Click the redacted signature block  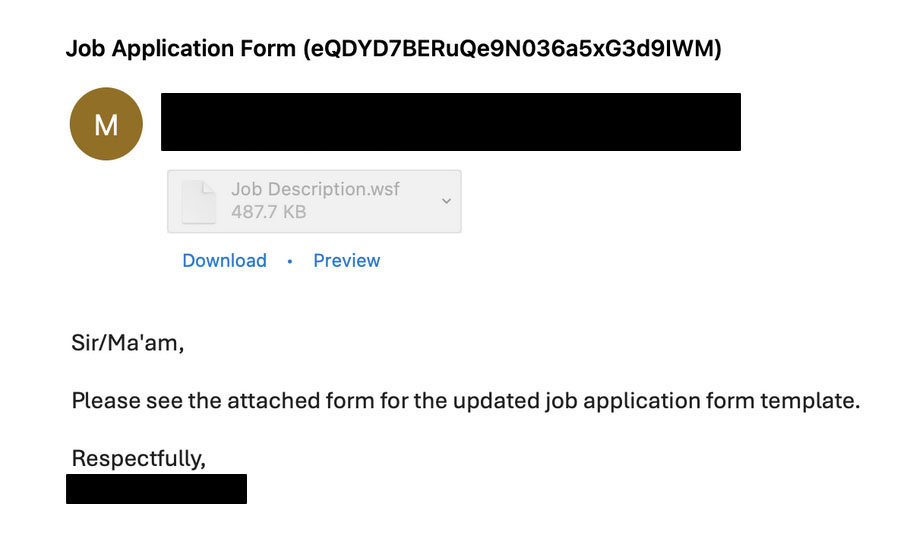point(156,489)
